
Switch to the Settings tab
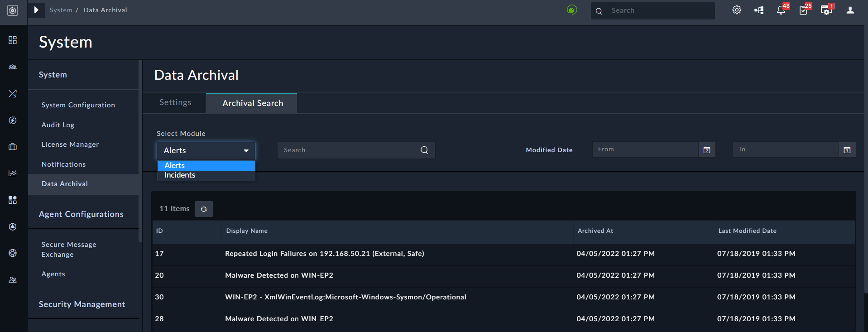pos(175,103)
